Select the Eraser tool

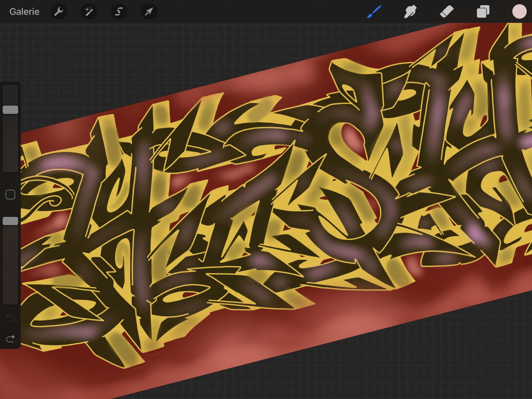(x=447, y=11)
